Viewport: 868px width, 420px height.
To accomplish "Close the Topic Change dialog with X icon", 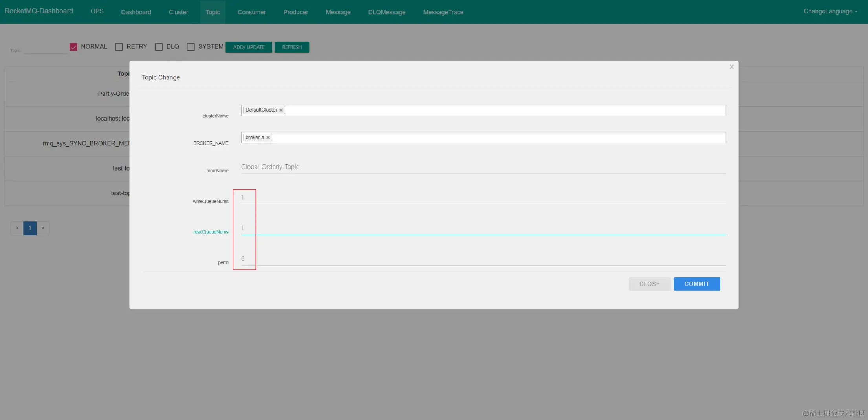I will [731, 67].
